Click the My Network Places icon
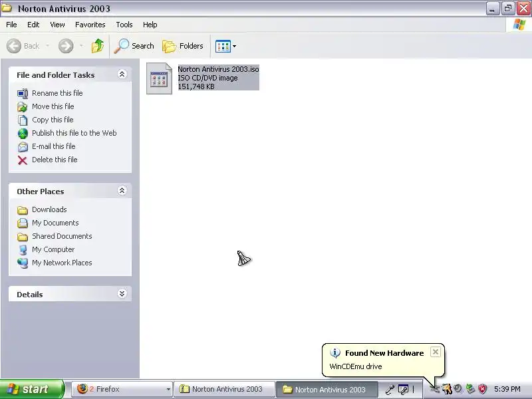532x399 pixels. pos(23,263)
